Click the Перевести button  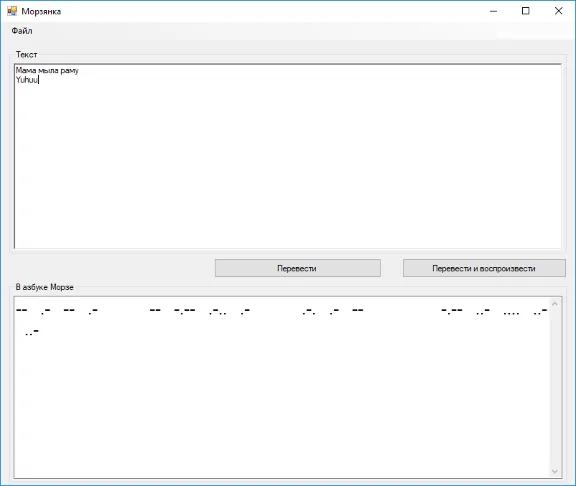point(298,268)
